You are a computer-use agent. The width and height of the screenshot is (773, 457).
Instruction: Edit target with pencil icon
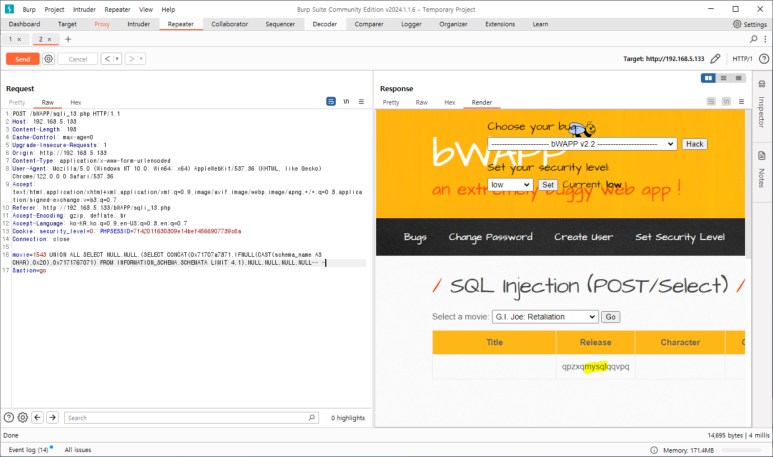[x=715, y=59]
